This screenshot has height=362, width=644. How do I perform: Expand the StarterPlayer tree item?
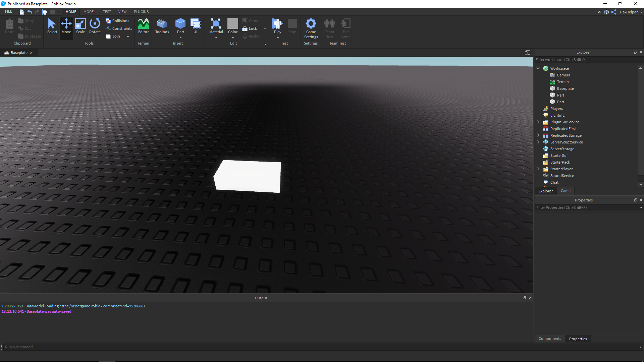click(538, 169)
